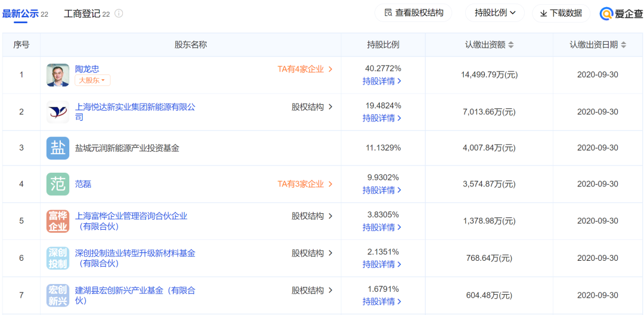
Task: Click the 604.48万(元) amount cell
Action: [x=489, y=295]
